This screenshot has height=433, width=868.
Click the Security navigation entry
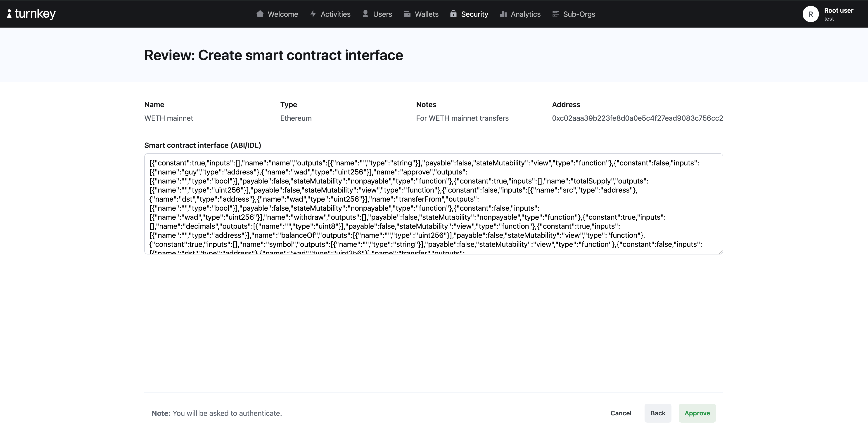tap(474, 14)
